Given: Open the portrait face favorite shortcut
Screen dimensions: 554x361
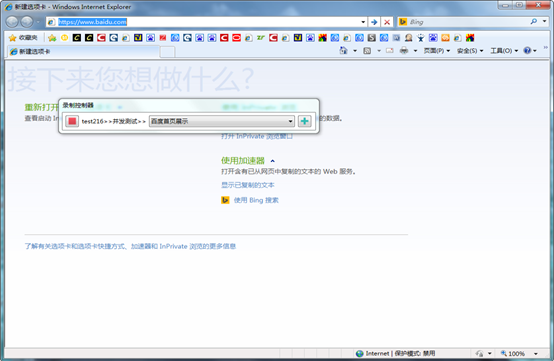Looking at the screenshot, I should (408, 37).
